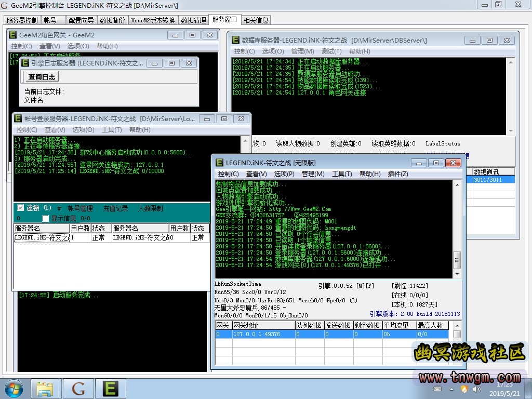This screenshot has height=399, width=532.
Task: Click the 查询日志 button
Action: pyautogui.click(x=42, y=77)
